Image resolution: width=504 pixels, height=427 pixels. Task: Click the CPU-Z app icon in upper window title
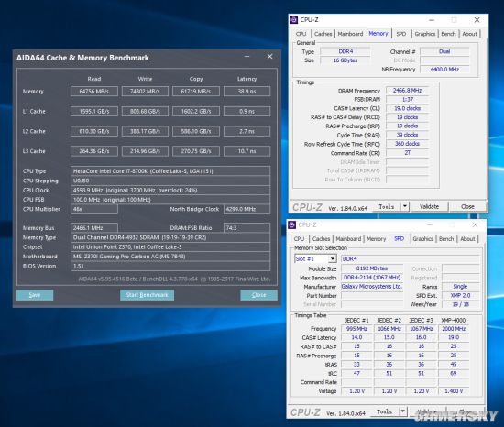click(293, 20)
